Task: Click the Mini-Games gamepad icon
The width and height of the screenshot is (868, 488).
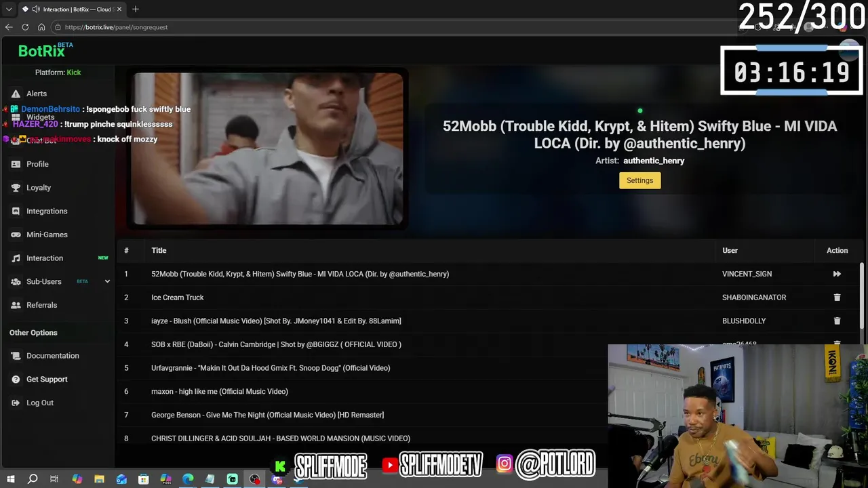Action: click(x=16, y=235)
